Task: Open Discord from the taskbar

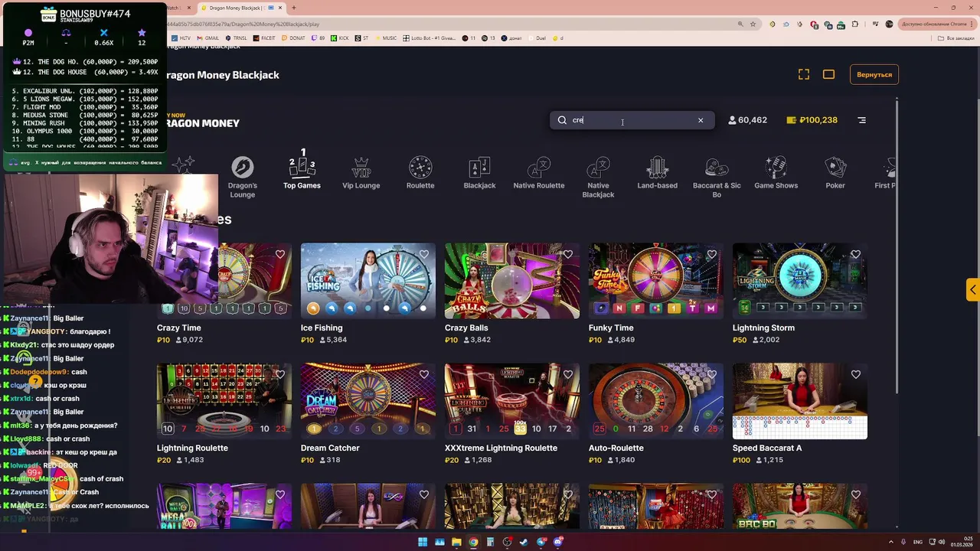Action: coord(559,542)
